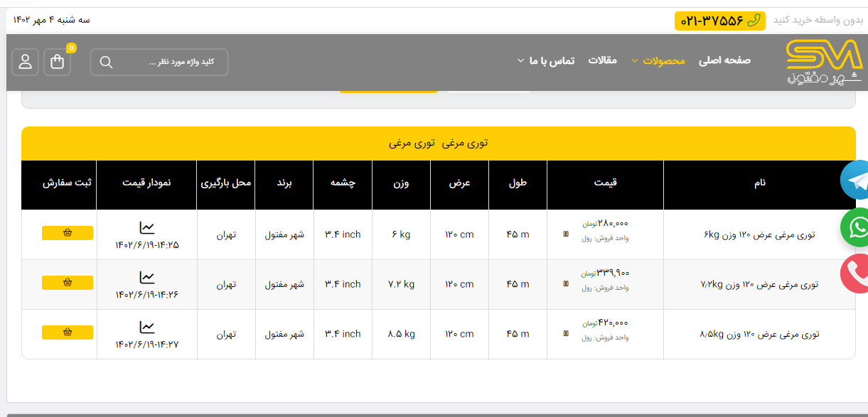
Task: Expand the تماس با ما dropdown menu
Action: (545, 60)
